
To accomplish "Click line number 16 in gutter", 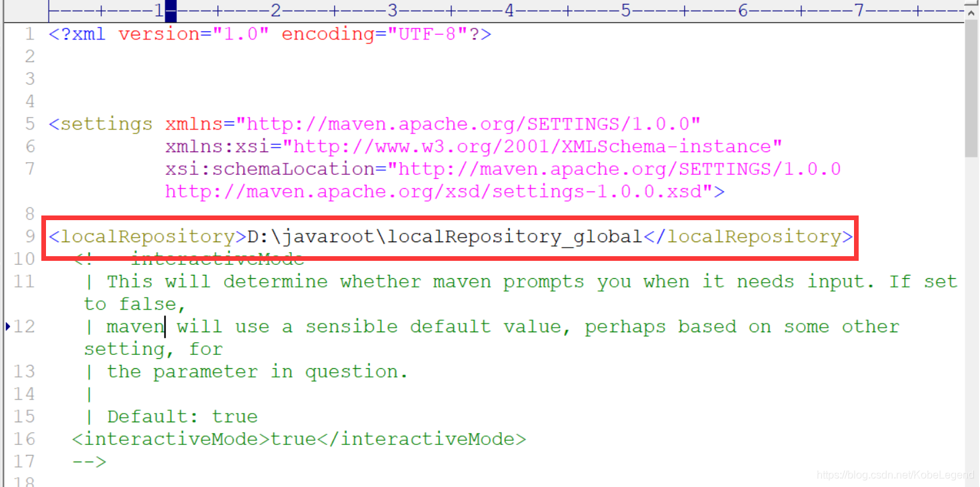I will [x=23, y=440].
